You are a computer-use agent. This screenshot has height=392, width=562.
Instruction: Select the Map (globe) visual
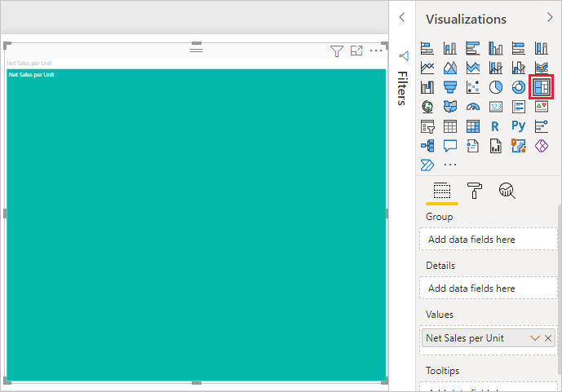click(x=427, y=106)
